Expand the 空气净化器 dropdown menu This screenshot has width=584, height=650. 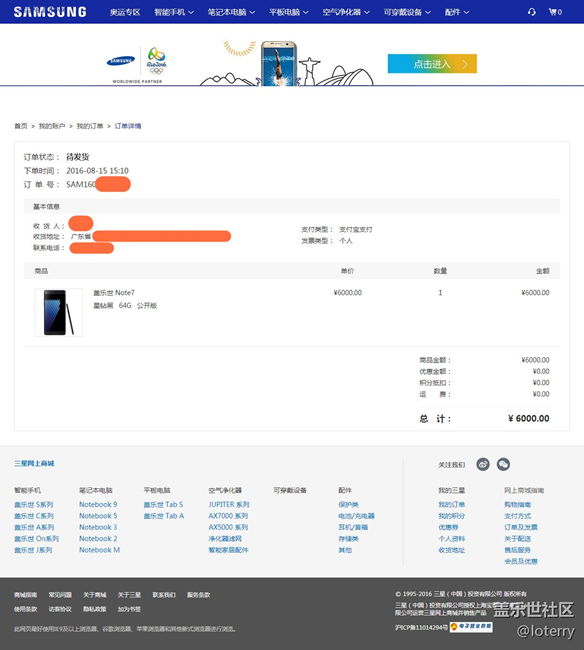point(346,12)
